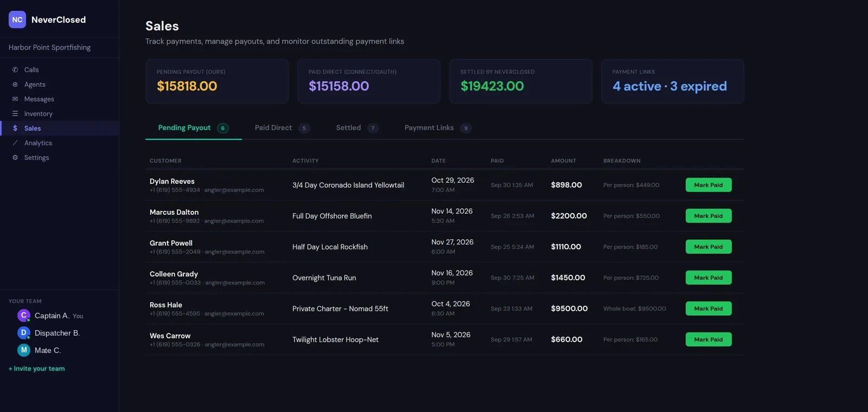This screenshot has width=868, height=412.
Task: Click the Breakdown column header
Action: (x=622, y=161)
